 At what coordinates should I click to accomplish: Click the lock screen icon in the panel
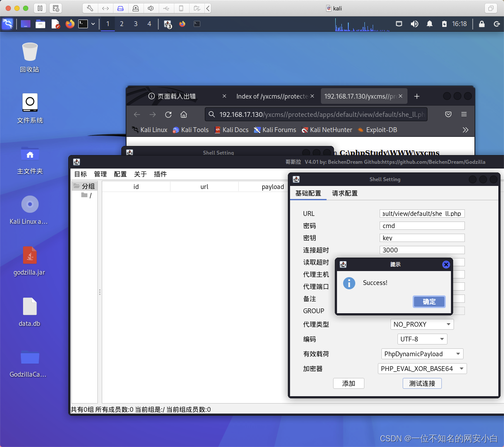(x=481, y=24)
